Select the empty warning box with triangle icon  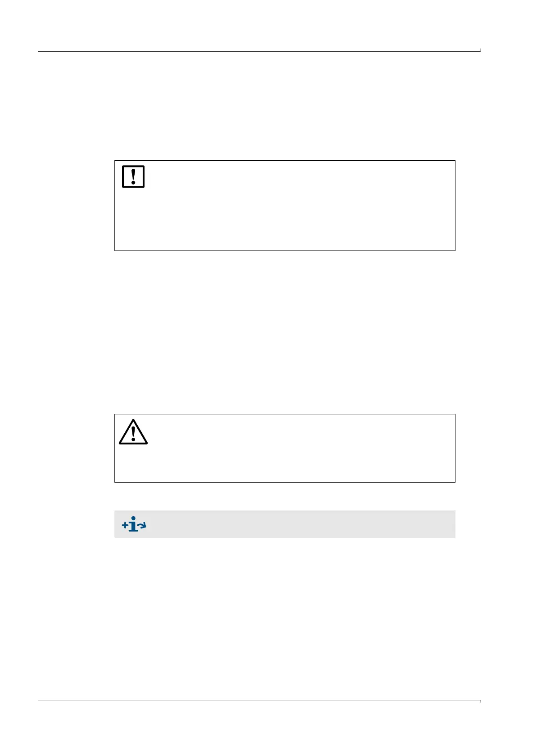point(285,448)
